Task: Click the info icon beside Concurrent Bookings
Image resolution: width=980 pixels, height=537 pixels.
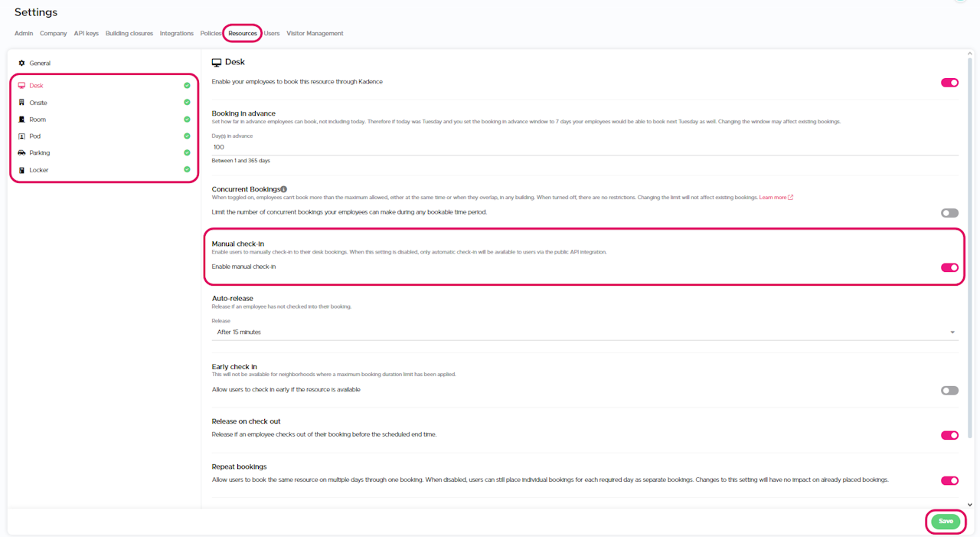Action: [x=283, y=189]
